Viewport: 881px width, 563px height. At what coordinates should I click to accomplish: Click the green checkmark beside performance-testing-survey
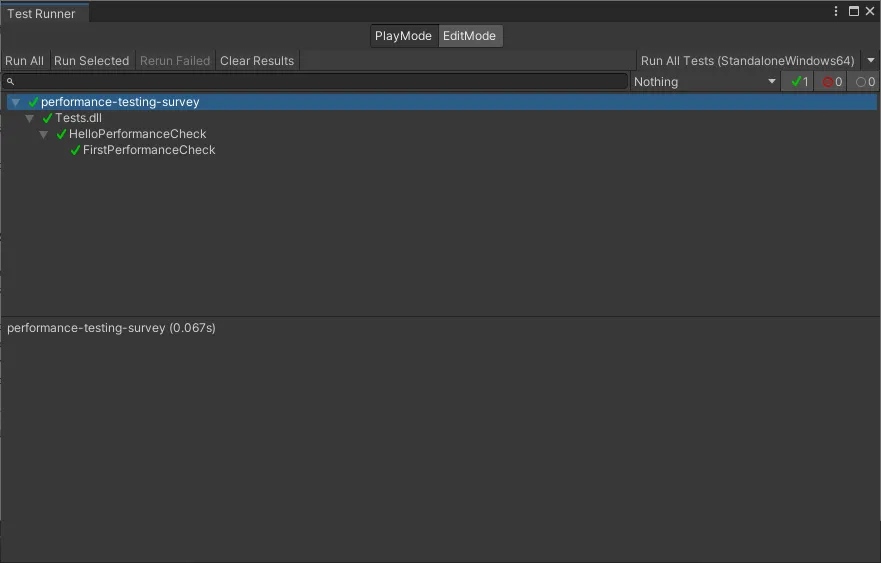pyautogui.click(x=33, y=102)
